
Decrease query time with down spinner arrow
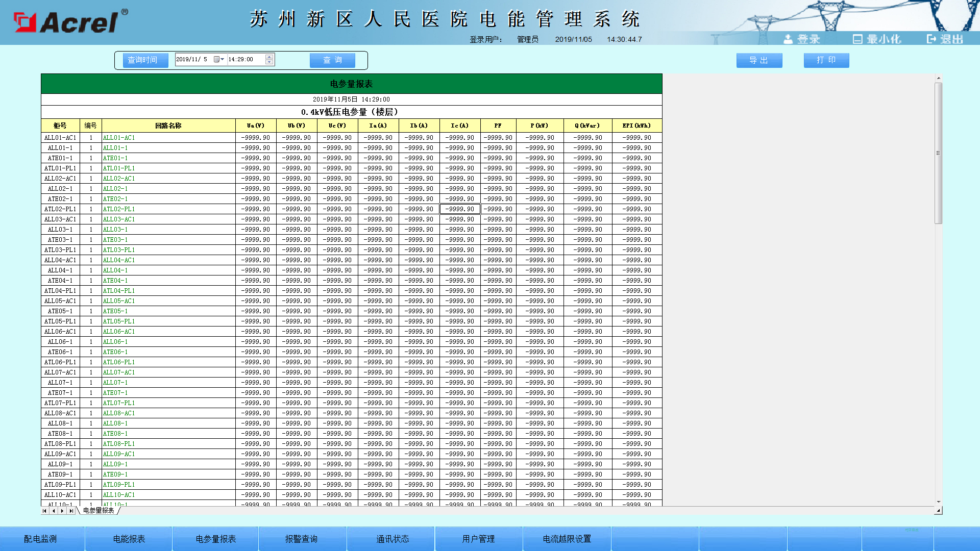point(269,62)
